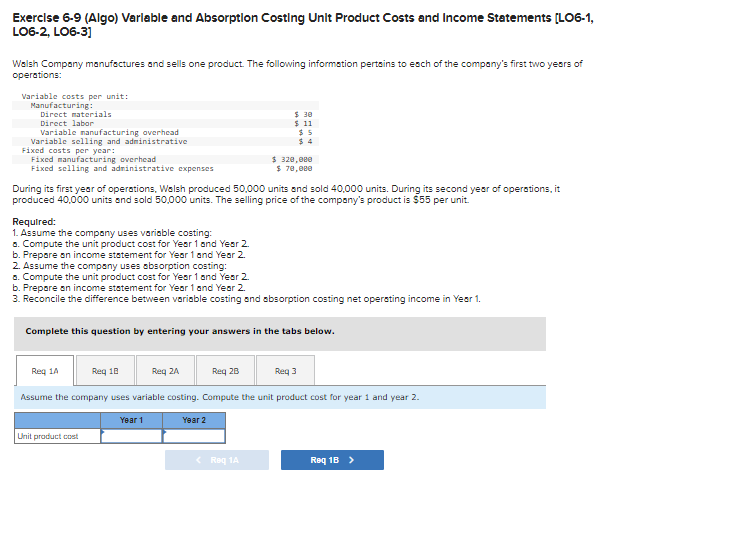
Task: Click requirement 3 reconcile text line
Action: tap(246, 299)
